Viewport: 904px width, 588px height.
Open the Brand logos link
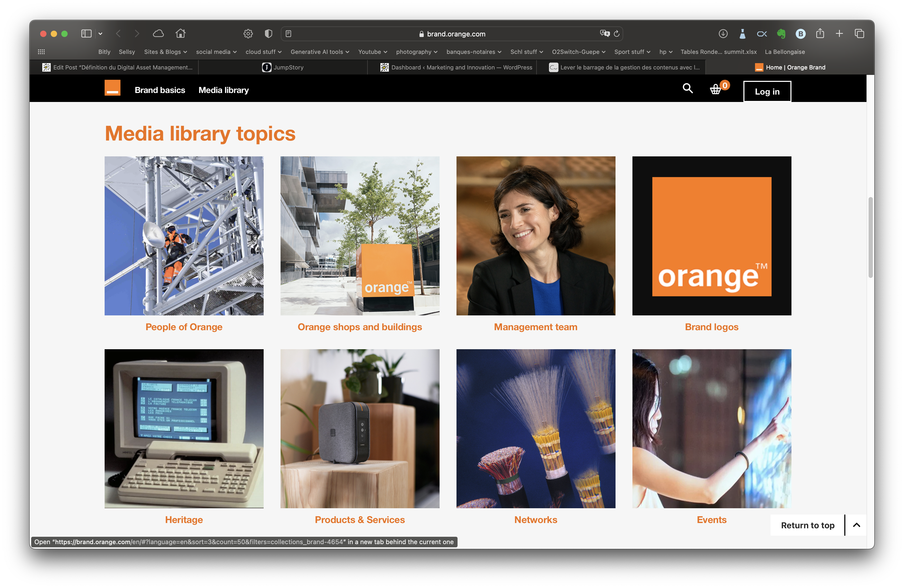(x=711, y=327)
